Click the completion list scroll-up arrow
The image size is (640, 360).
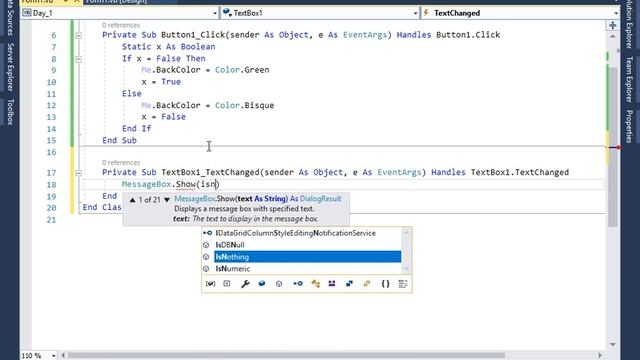[406, 232]
